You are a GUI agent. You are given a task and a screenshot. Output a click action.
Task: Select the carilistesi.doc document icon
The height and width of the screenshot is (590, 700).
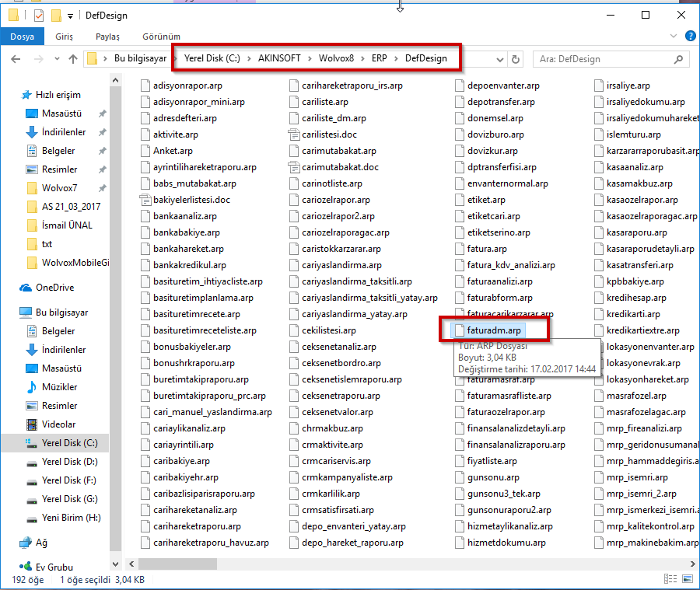[293, 134]
